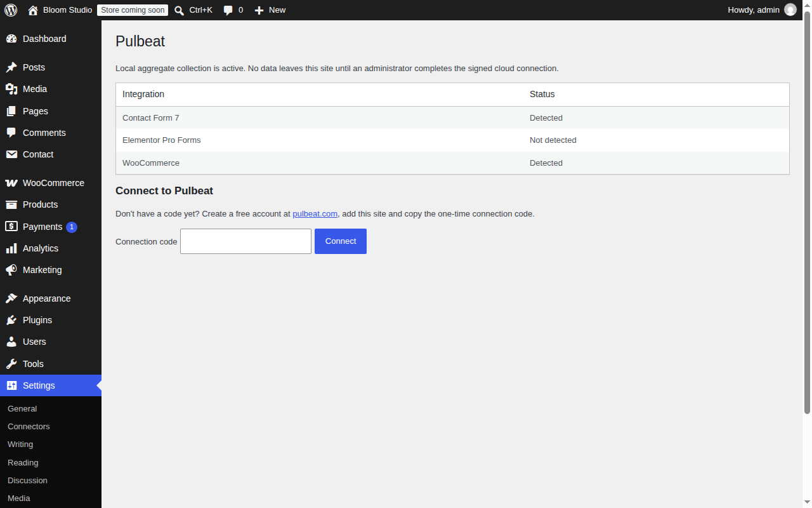Image resolution: width=812 pixels, height=508 pixels.
Task: Click the Comments speech bubble sidebar icon
Action: (x=11, y=133)
